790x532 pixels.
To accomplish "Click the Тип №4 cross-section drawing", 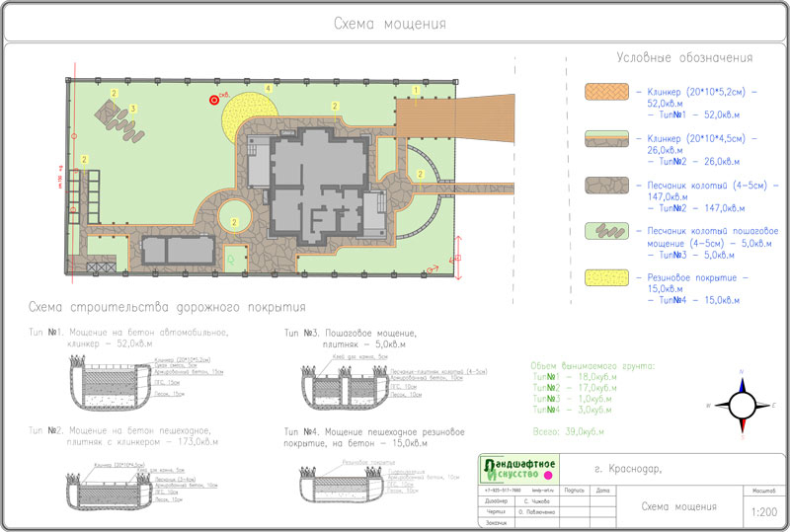I will (342, 485).
